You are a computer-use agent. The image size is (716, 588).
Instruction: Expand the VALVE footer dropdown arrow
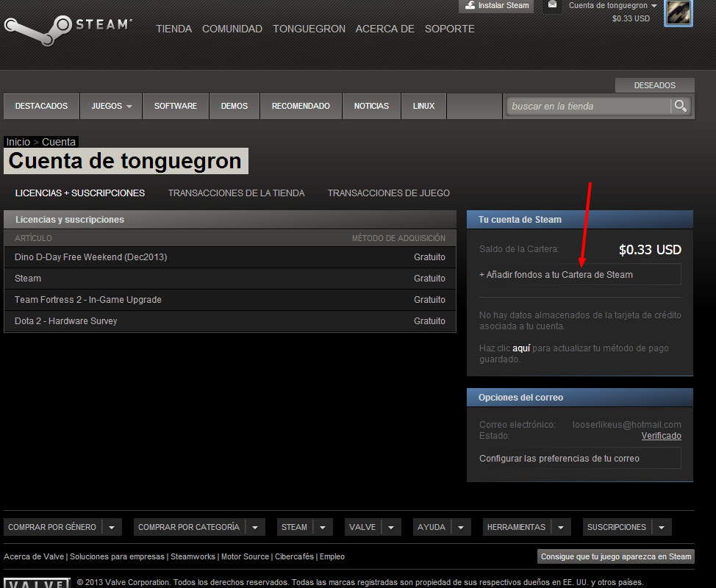(391, 527)
